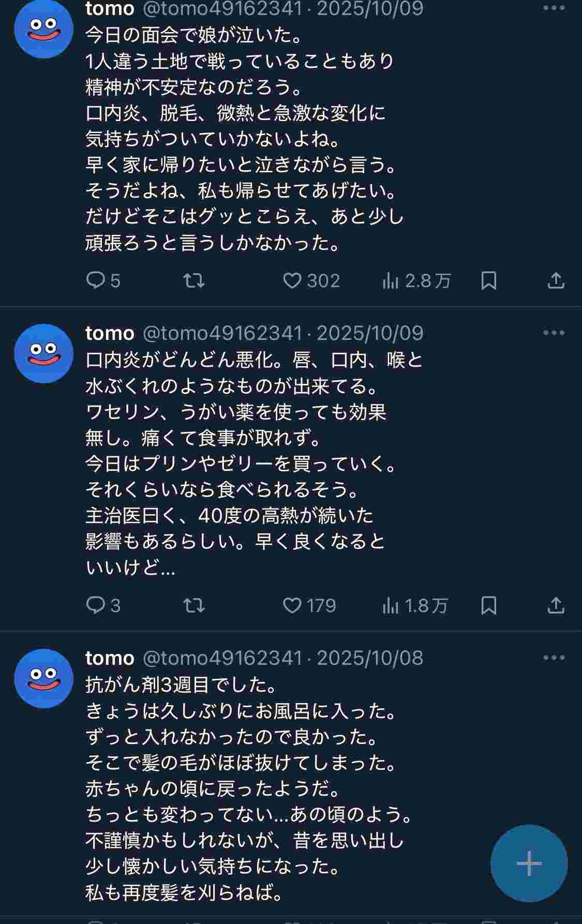Like the tweet with 302 likes
The image size is (582, 924).
(292, 281)
